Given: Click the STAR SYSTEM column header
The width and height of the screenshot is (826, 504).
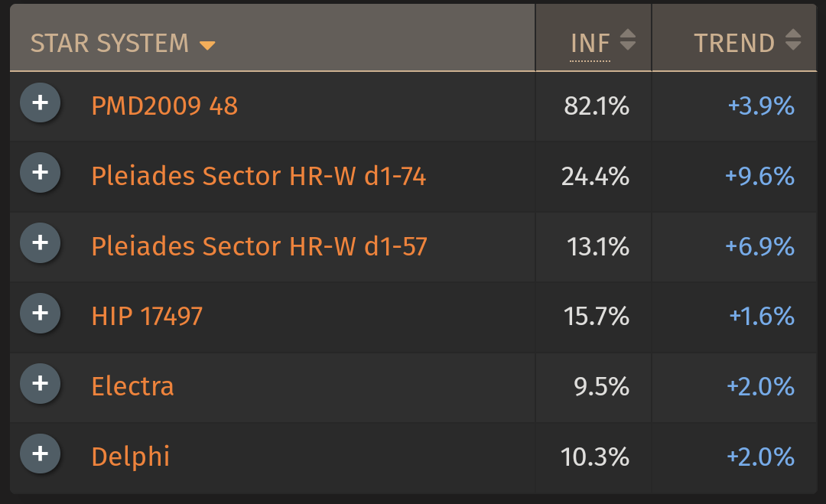Looking at the screenshot, I should [109, 43].
